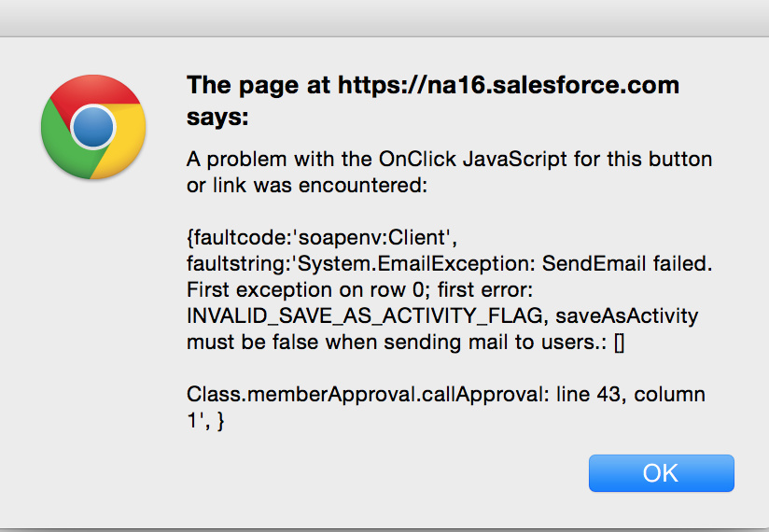769x532 pixels.
Task: Click the empty square brackets
Action: click(621, 343)
